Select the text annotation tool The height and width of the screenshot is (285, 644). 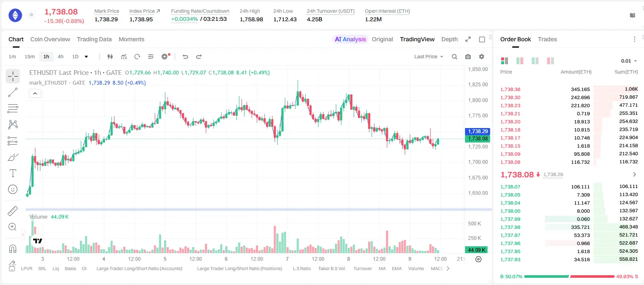13,173
